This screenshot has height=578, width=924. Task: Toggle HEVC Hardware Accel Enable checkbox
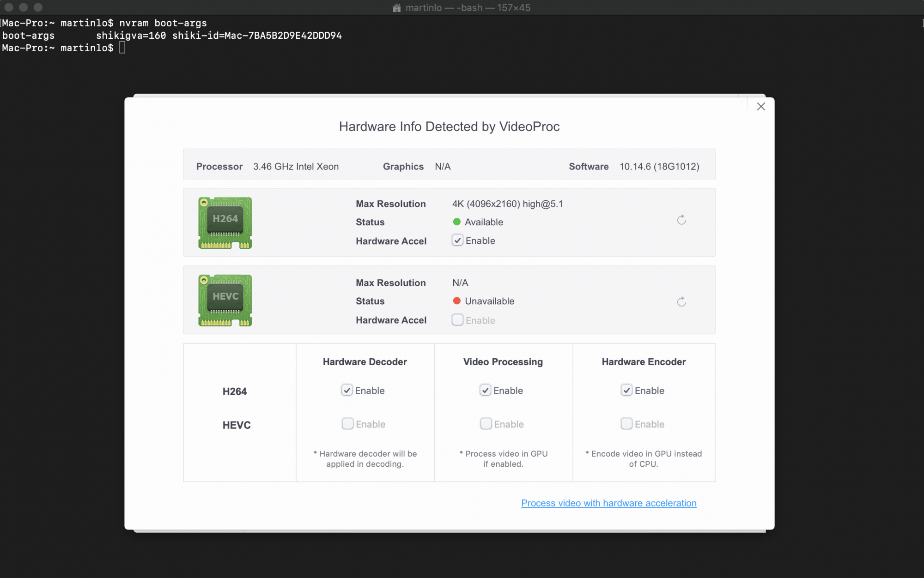point(457,320)
